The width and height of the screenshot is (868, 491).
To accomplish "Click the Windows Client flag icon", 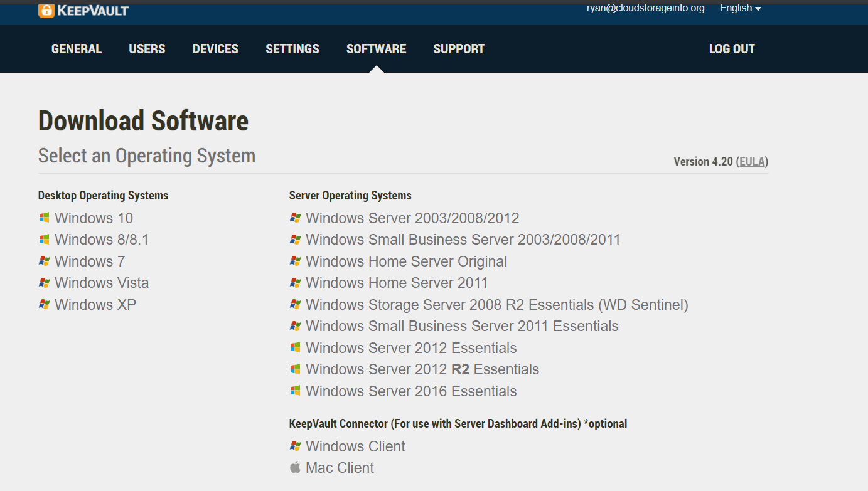I will pos(295,446).
